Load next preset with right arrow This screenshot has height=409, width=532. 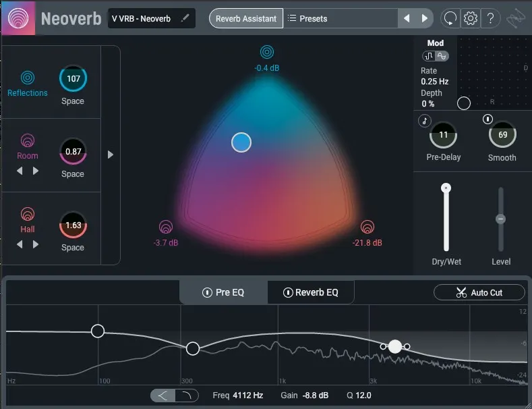coord(424,18)
